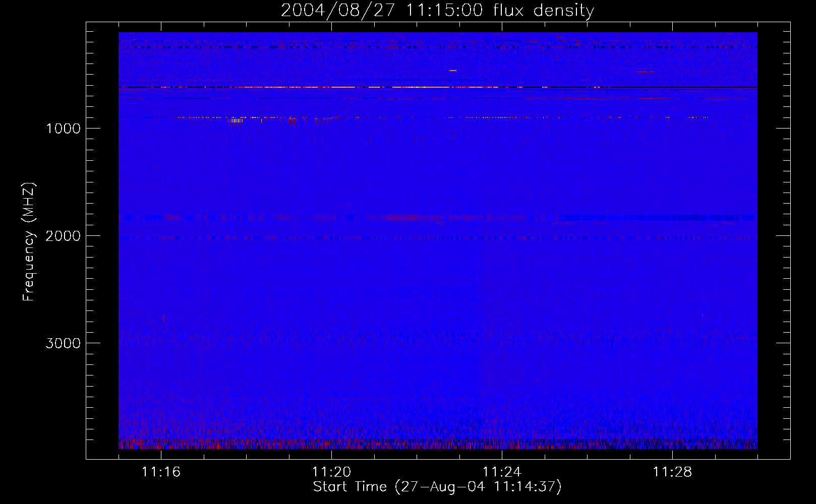Select the 'Start Time (27-Aug-04 11:14:37)' label
Viewport: 816px width, 504px height.
pos(437,487)
